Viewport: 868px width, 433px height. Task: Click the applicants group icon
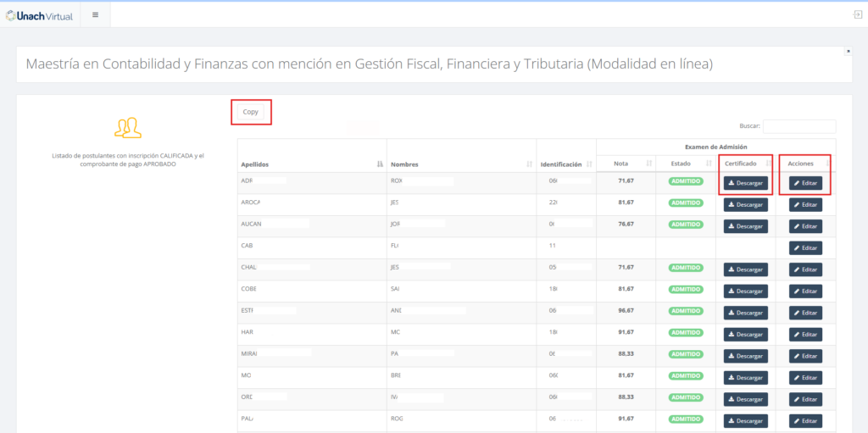127,128
